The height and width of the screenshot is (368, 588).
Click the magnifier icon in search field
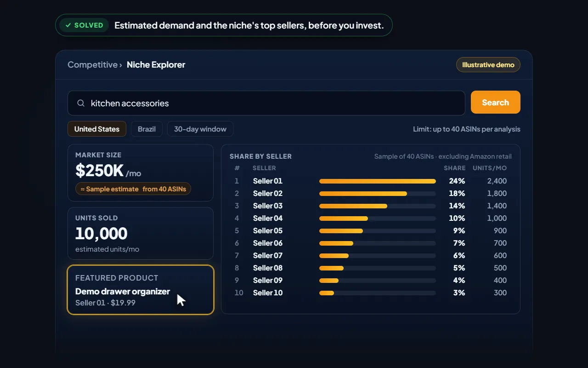81,103
